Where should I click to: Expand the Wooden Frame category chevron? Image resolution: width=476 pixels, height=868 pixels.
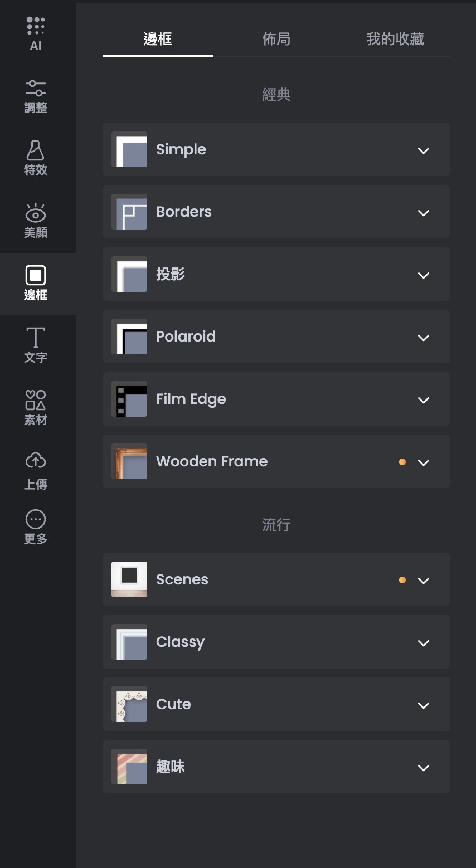tap(424, 462)
